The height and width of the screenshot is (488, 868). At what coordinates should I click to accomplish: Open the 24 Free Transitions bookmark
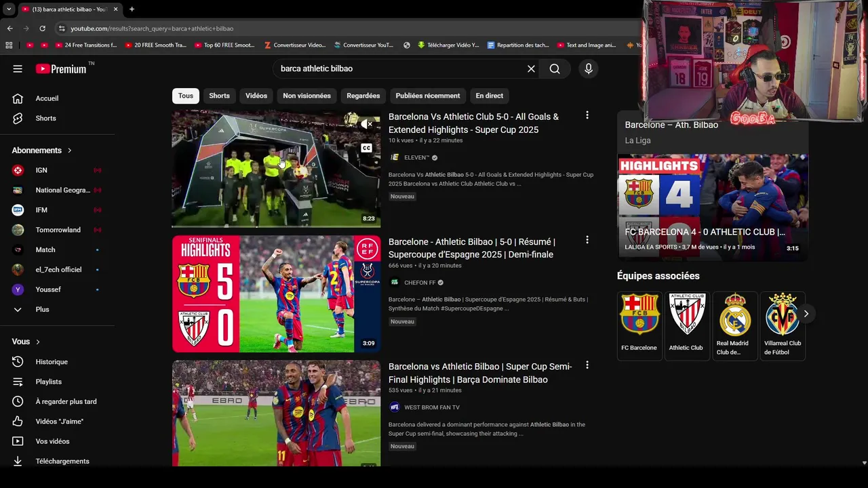(x=87, y=45)
